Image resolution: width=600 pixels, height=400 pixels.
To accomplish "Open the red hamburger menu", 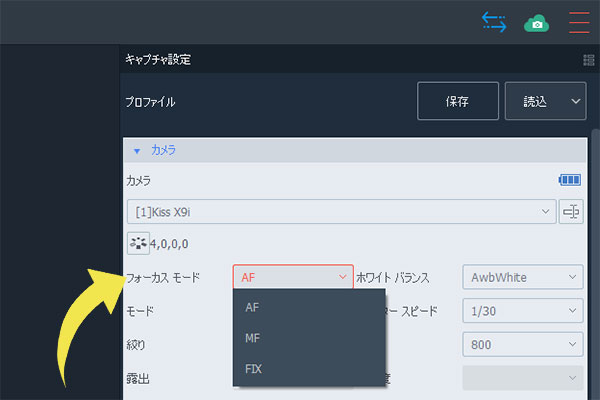I will 580,21.
